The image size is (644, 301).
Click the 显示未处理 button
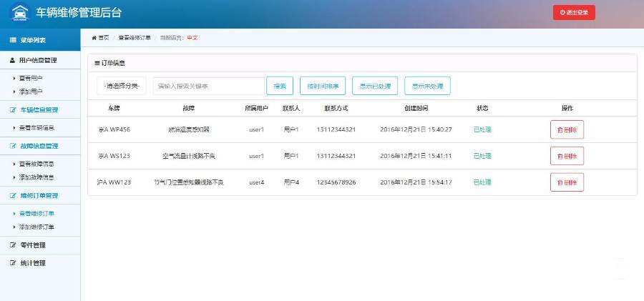(427, 87)
